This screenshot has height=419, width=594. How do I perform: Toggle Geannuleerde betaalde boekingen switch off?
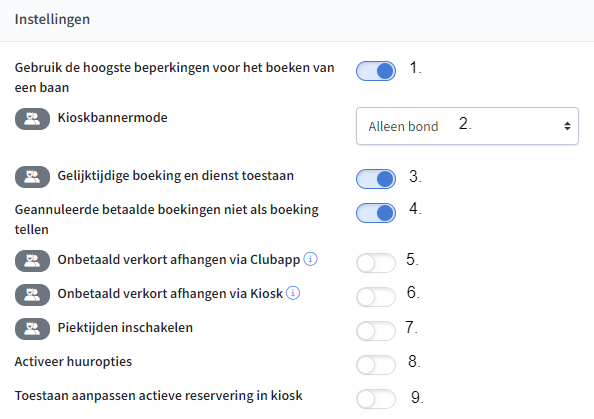point(376,213)
